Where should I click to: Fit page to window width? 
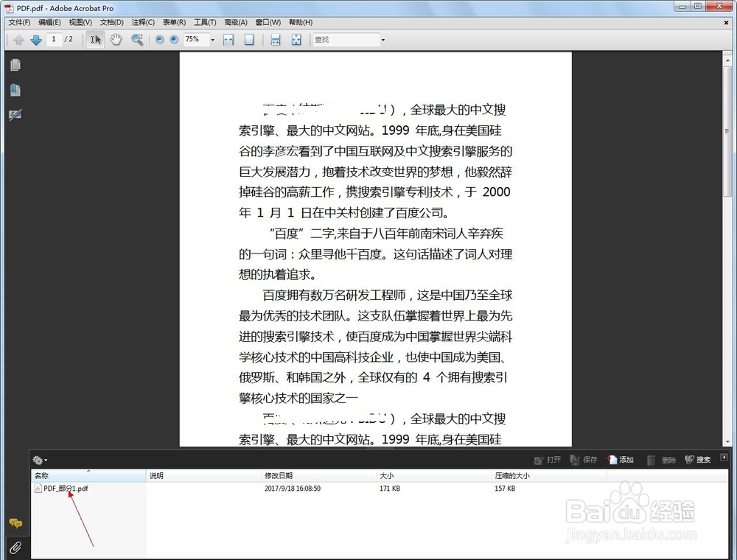228,40
